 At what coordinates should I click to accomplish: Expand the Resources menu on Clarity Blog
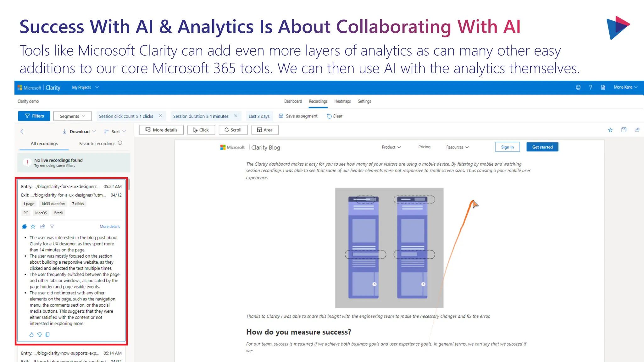[x=457, y=147]
